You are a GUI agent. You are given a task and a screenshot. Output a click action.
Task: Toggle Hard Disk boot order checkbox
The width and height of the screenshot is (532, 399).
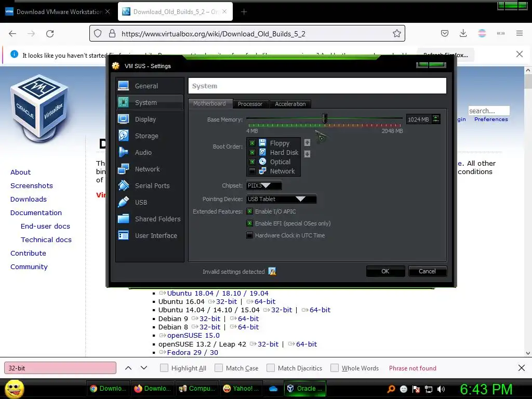pos(252,152)
